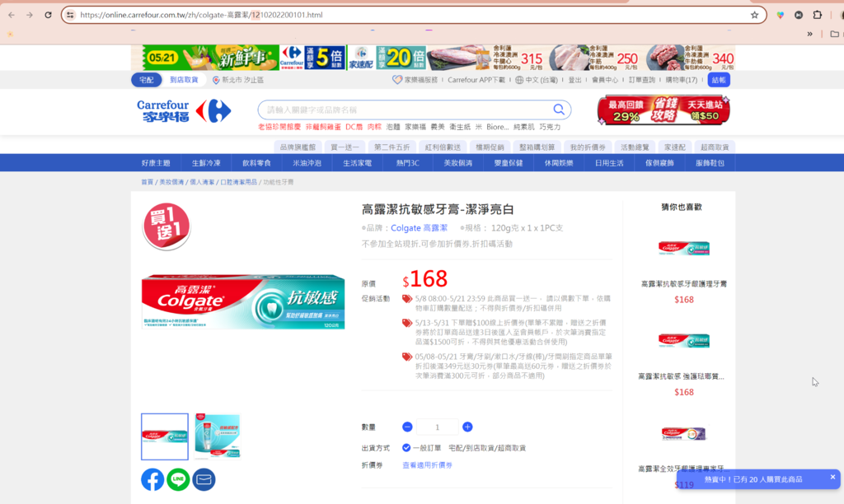Open recommended 高露潔抗敏感牙齦護理牙膏 product
Viewport: 844px width, 504px height.
683,284
